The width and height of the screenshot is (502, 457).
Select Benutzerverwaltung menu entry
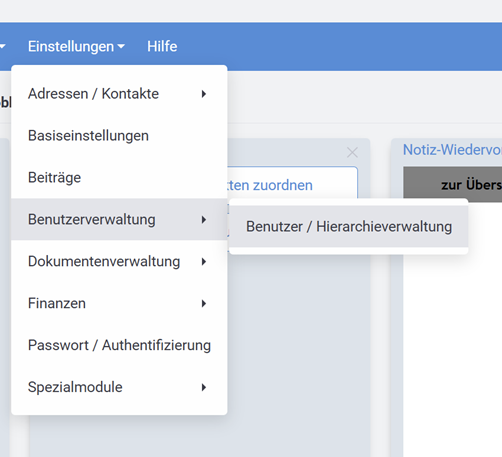(119, 219)
